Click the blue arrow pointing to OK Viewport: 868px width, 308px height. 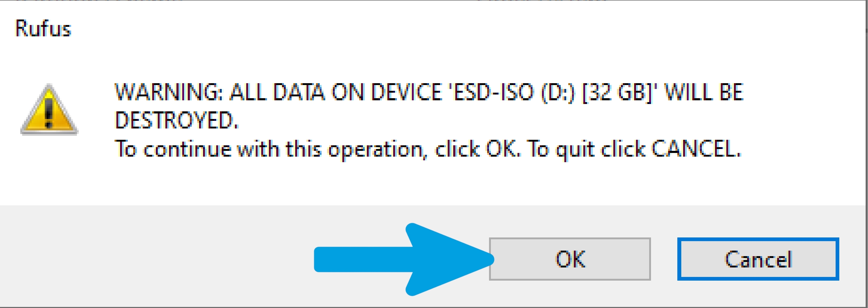(404, 259)
